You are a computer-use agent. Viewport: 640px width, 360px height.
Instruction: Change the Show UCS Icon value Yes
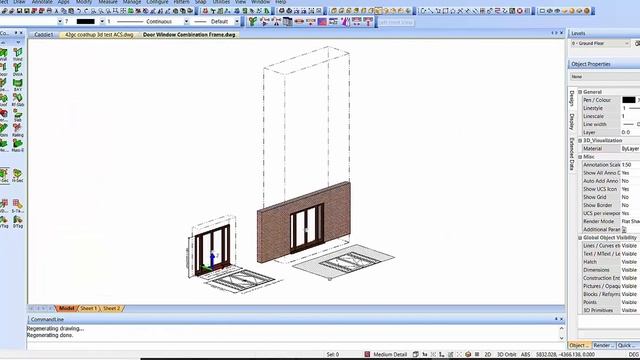coord(630,189)
